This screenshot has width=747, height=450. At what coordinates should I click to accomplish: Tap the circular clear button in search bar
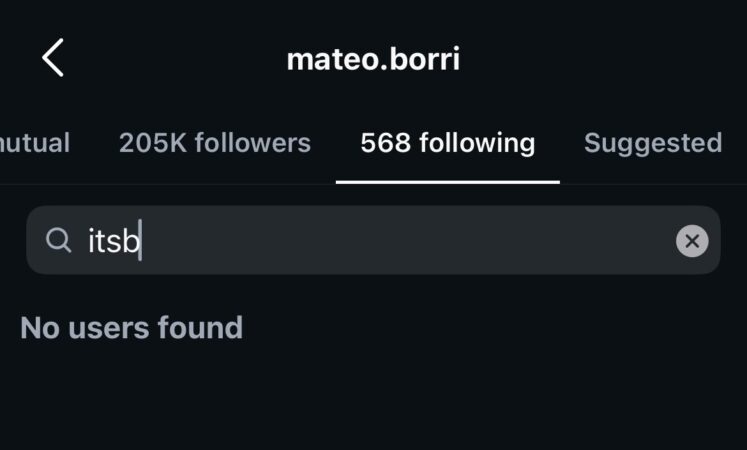(692, 241)
